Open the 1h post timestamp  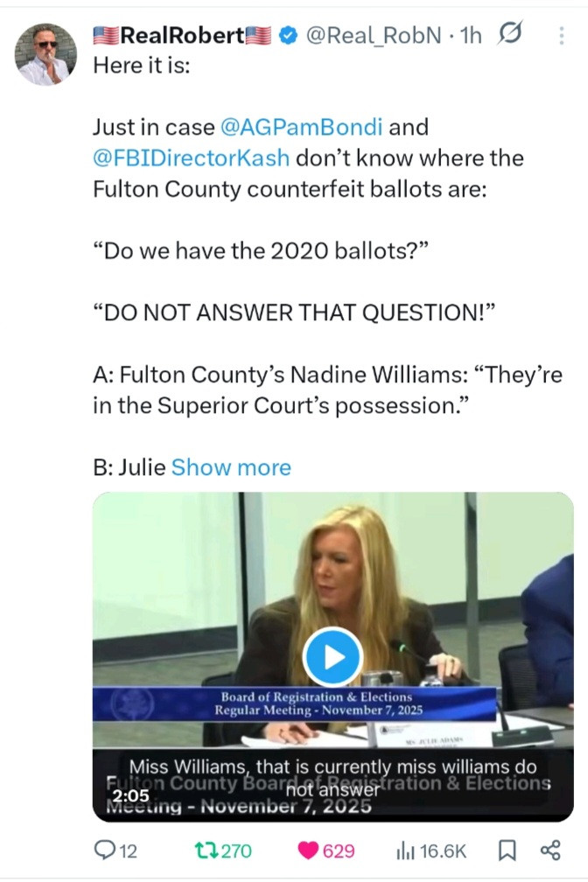coord(471,36)
